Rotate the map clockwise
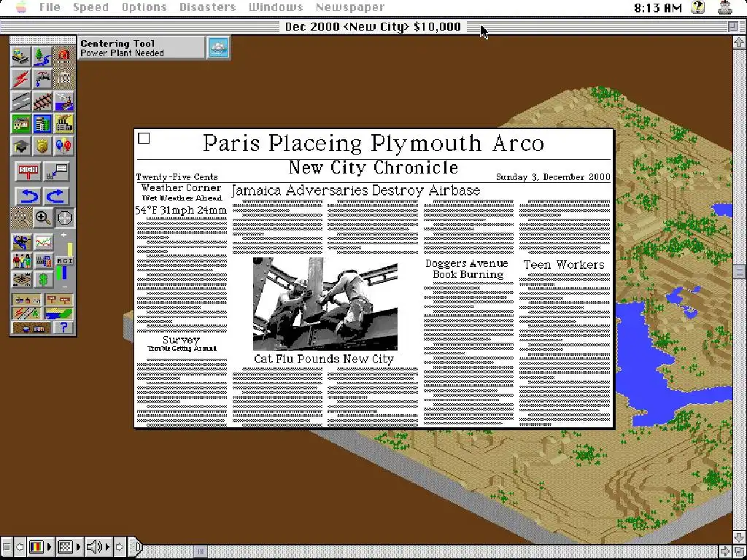Image resolution: width=747 pixels, height=560 pixels. tap(56, 195)
